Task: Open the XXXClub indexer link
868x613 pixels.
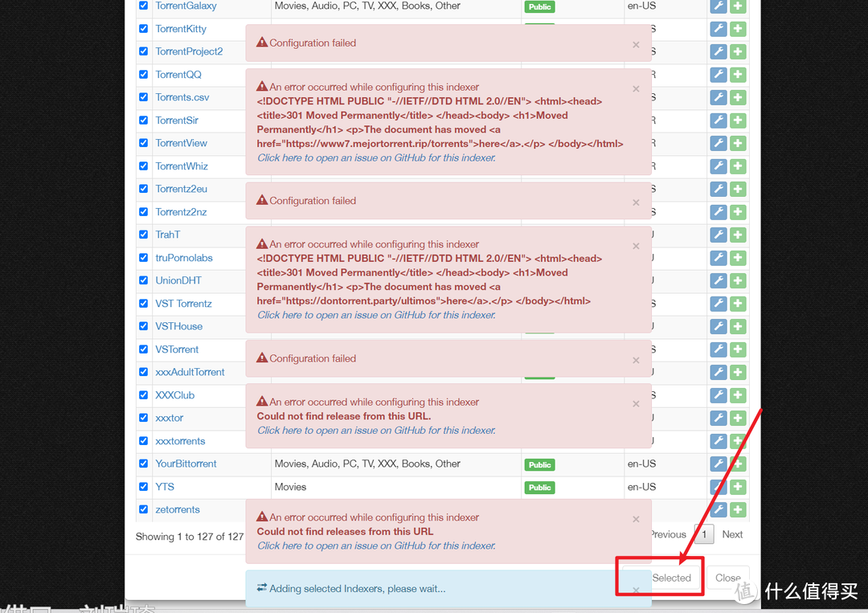Action: [175, 395]
